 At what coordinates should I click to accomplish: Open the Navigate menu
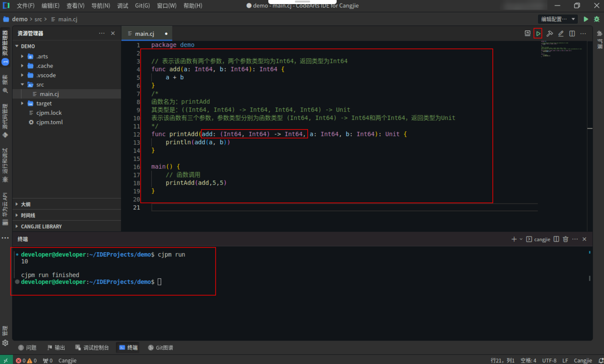pos(101,6)
